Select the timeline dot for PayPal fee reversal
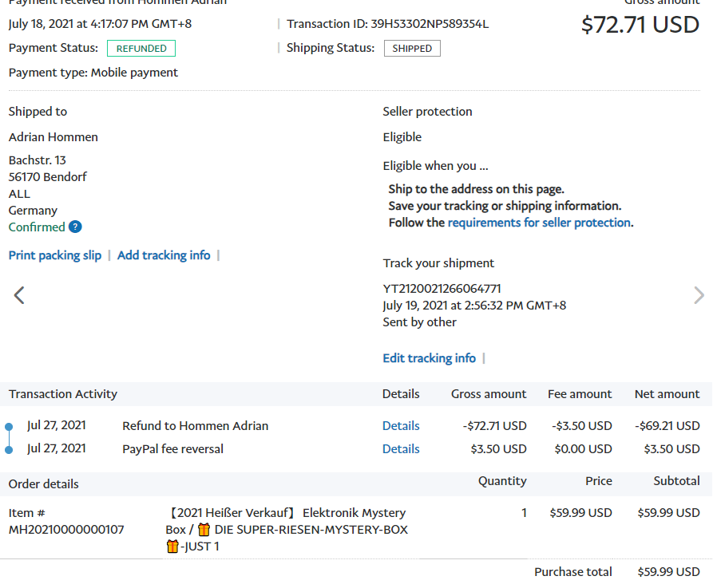The width and height of the screenshot is (713, 588). (9, 449)
